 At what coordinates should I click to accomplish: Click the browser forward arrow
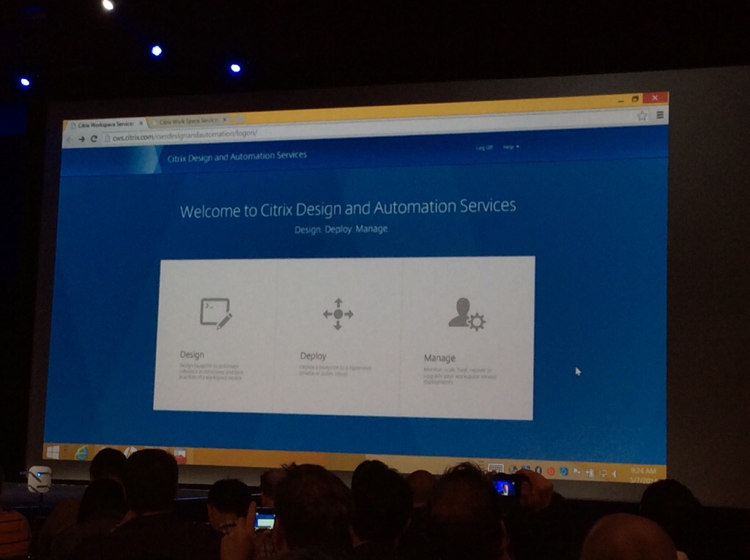[81, 138]
